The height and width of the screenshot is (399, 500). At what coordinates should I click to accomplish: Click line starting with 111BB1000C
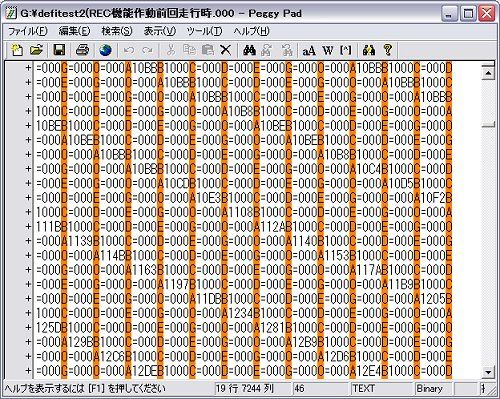click(x=244, y=226)
